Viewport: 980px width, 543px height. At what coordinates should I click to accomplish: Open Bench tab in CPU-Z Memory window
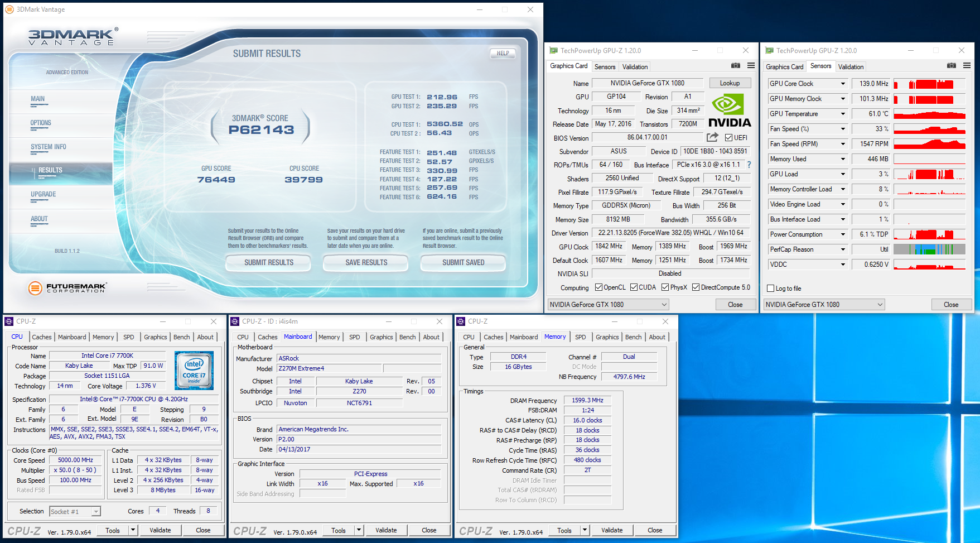(633, 337)
